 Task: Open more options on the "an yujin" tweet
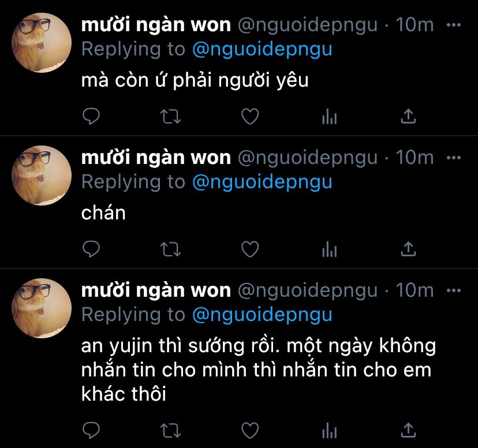coord(454,290)
